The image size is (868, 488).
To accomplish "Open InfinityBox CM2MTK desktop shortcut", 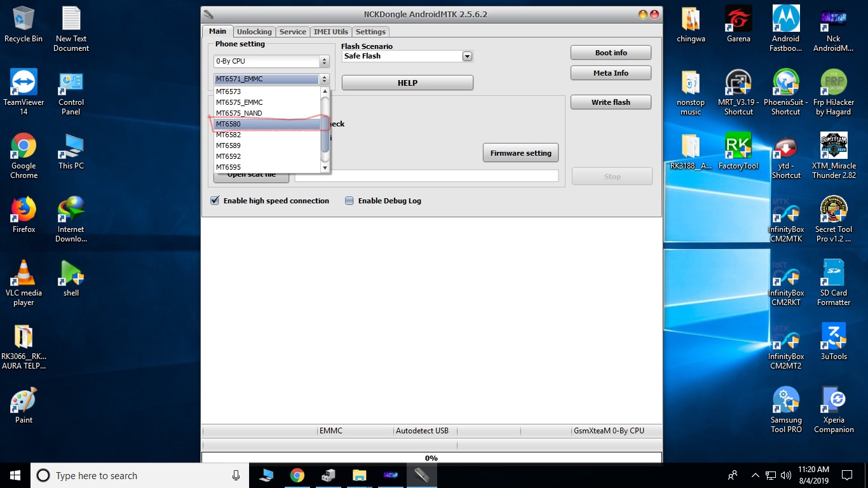I will tap(786, 219).
